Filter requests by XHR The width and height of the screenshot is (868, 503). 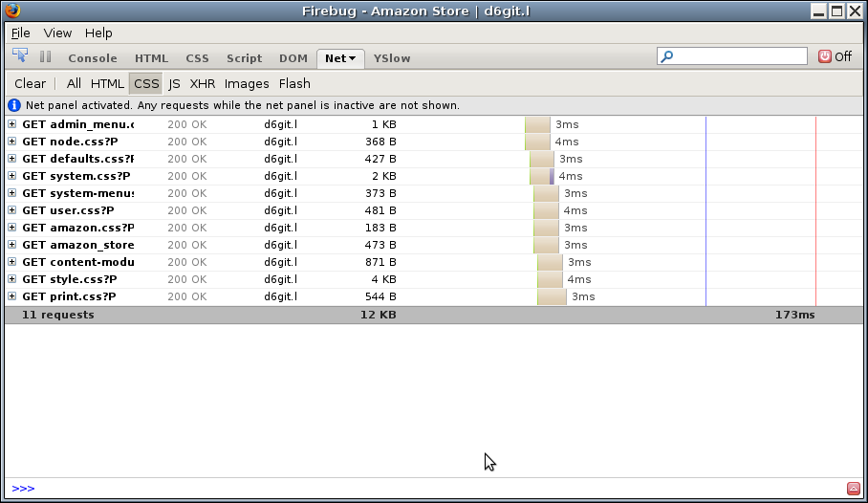click(x=202, y=83)
